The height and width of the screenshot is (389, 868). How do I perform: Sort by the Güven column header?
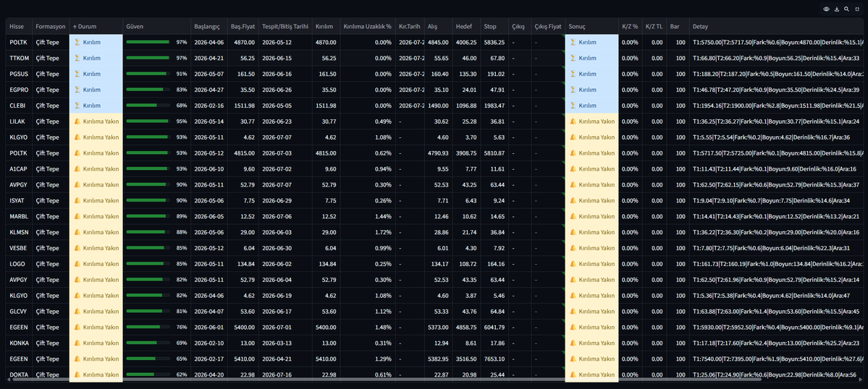coord(156,27)
